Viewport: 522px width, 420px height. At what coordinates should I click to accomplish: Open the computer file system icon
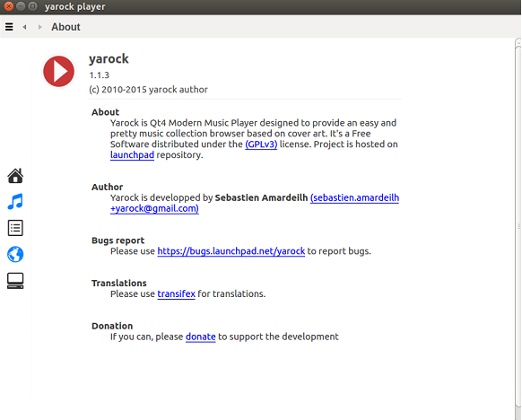click(x=15, y=281)
